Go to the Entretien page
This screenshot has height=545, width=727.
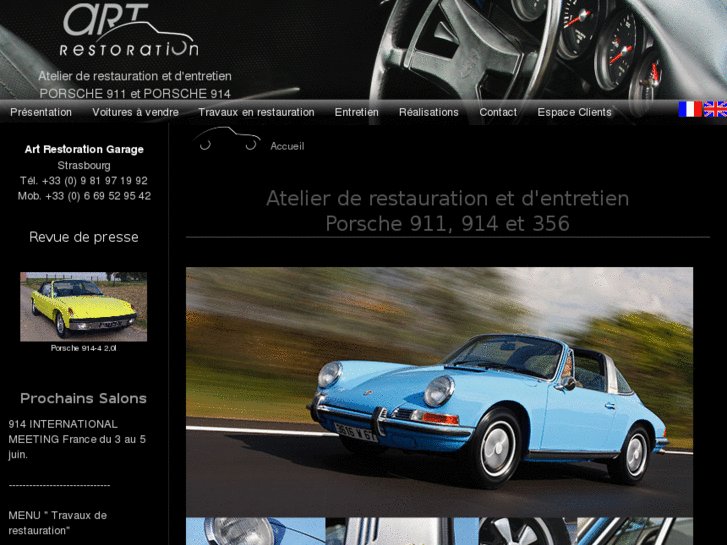tap(357, 112)
